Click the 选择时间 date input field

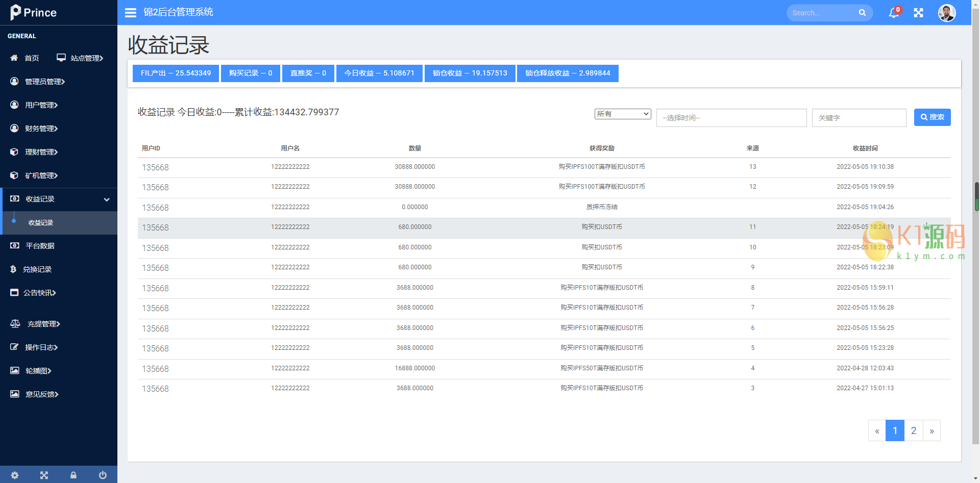[731, 118]
